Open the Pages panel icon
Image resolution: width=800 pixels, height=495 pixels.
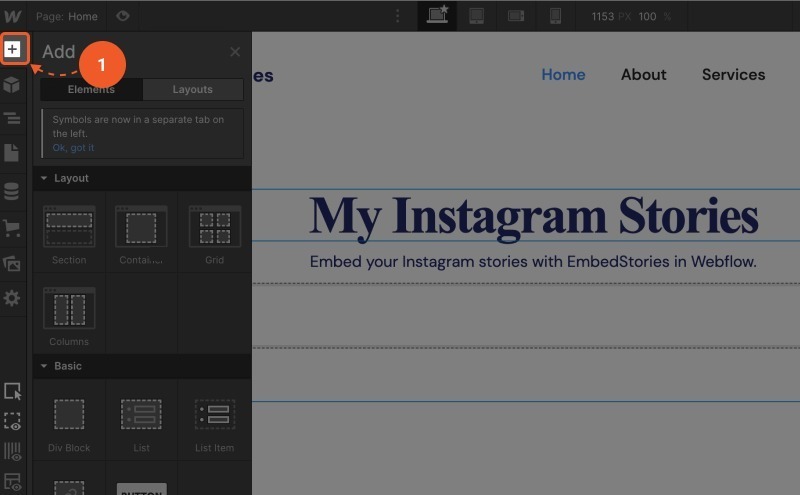pyautogui.click(x=12, y=153)
